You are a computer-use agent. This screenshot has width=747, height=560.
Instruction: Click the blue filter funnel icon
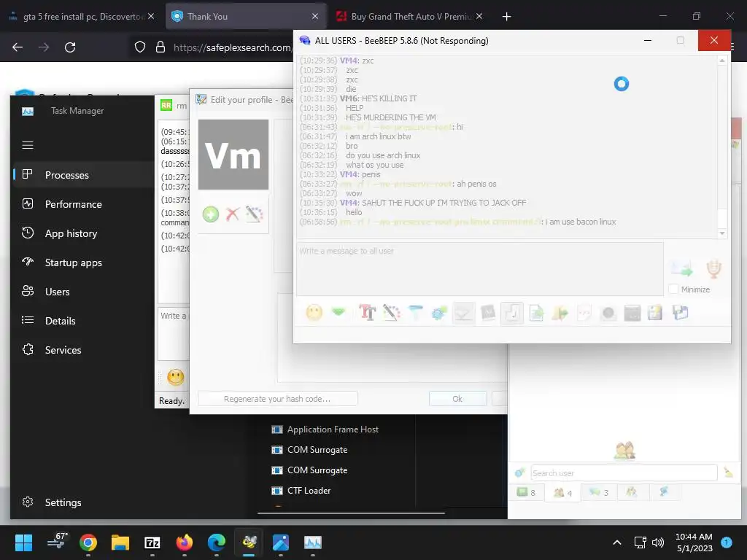tap(415, 313)
